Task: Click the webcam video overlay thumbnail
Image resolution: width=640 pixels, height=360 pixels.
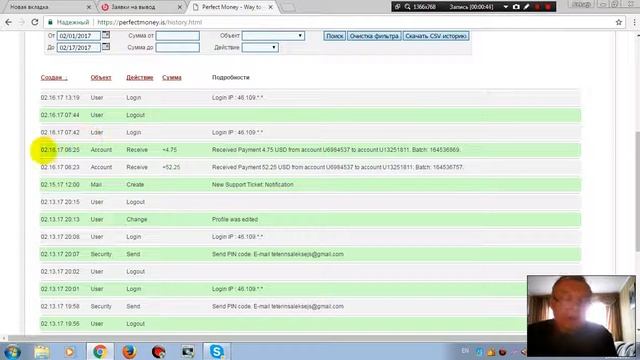Action: 581,315
